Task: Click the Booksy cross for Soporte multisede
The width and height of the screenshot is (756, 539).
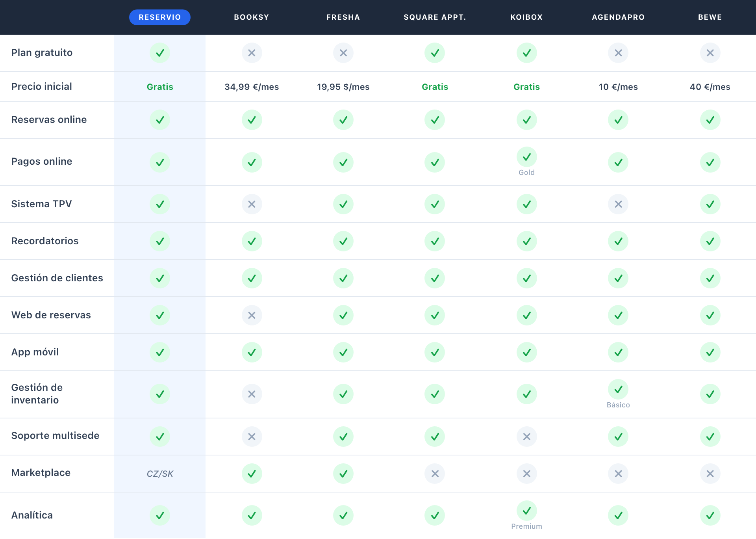Action: pyautogui.click(x=252, y=436)
